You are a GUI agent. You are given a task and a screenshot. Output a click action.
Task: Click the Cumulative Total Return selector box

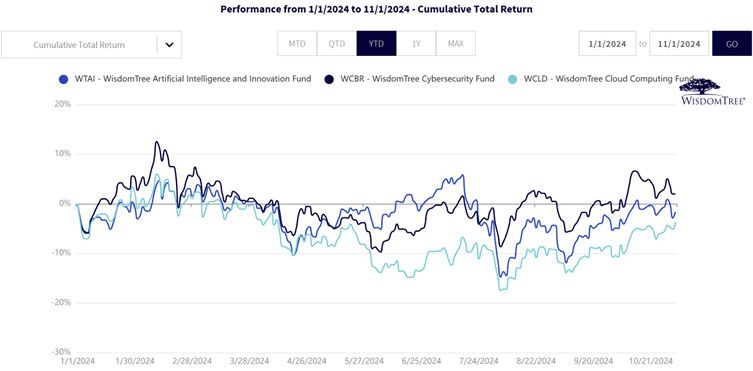pyautogui.click(x=91, y=45)
